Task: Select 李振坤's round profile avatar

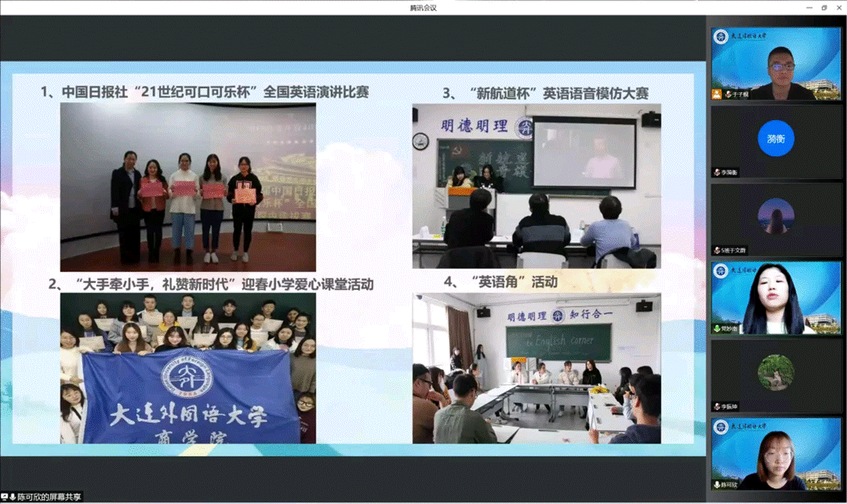Action: point(776,373)
